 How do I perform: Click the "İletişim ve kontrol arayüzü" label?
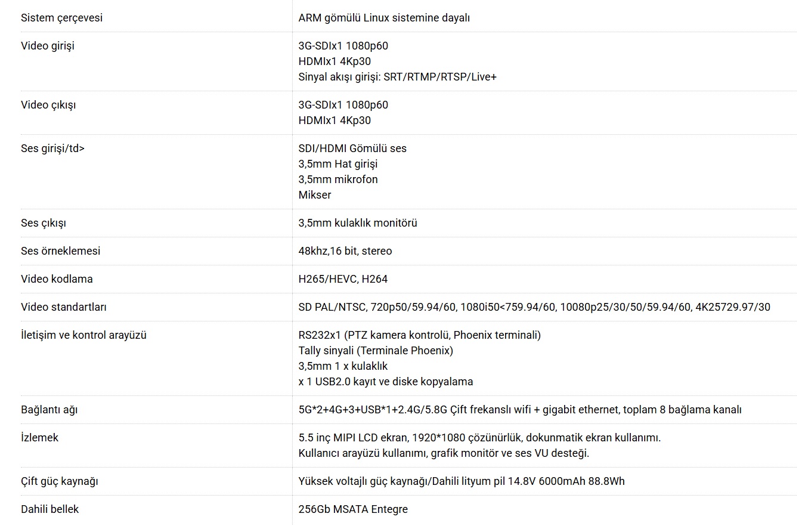coord(83,335)
